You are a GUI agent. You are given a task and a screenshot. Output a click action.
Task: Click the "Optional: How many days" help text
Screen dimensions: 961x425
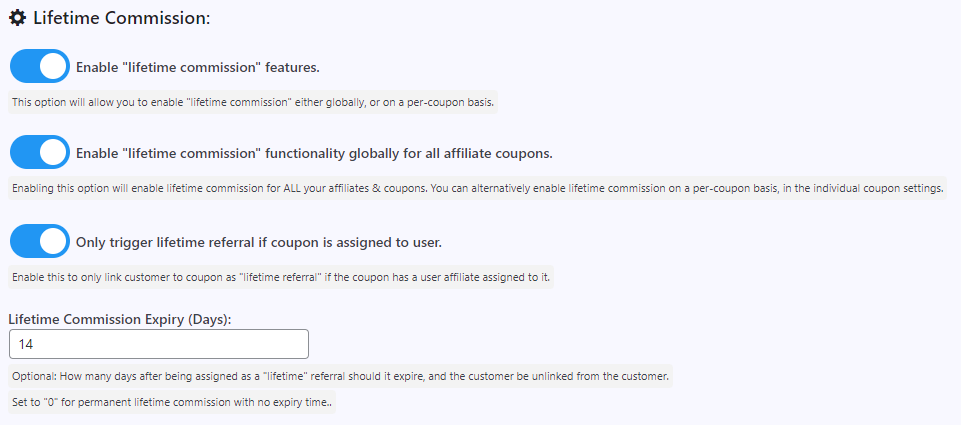(340, 376)
